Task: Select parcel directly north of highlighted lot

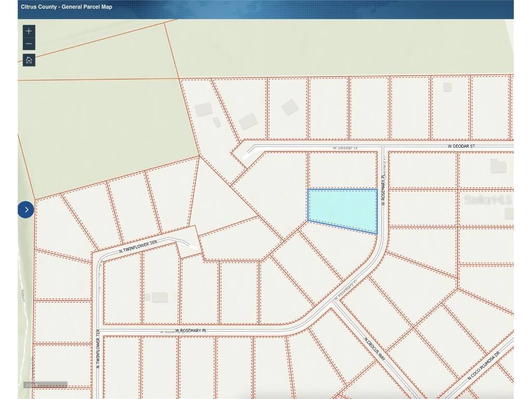Action: coord(342,170)
